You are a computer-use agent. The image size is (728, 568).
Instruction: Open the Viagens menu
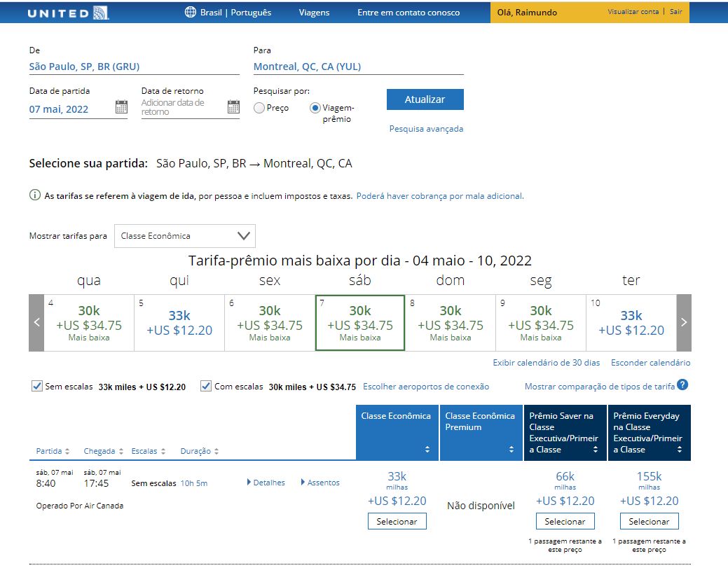click(x=315, y=13)
